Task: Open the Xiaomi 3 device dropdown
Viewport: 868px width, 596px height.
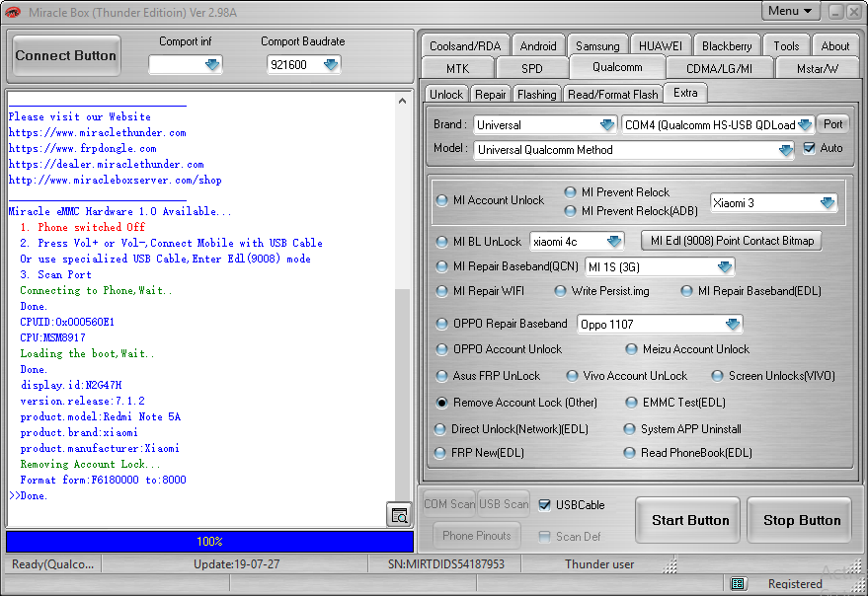Action: tap(828, 203)
